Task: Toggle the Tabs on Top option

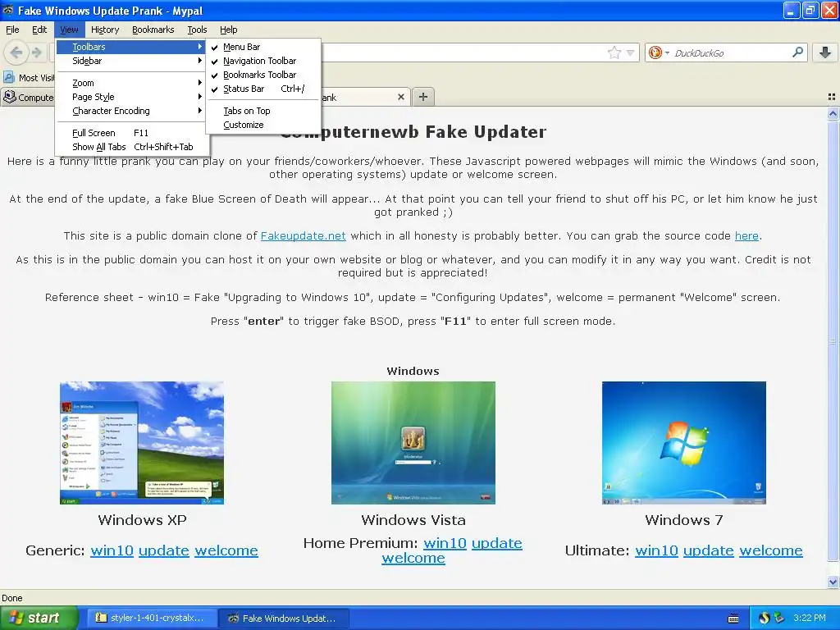Action: [263, 111]
